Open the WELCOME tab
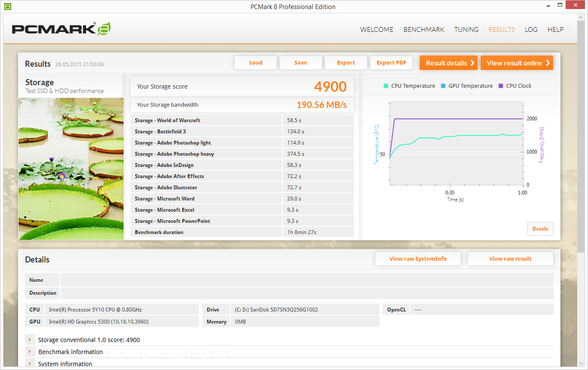The width and height of the screenshot is (588, 370). (377, 30)
